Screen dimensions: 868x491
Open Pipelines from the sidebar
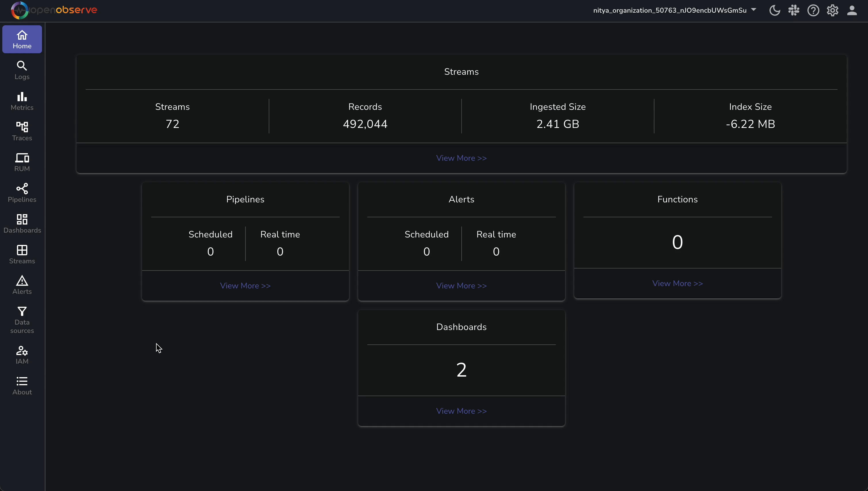tap(22, 193)
